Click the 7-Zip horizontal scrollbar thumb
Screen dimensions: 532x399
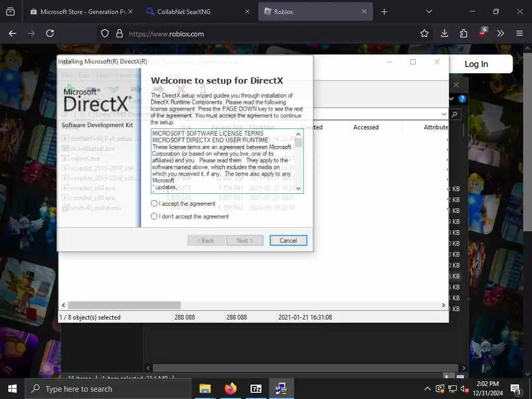point(124,305)
